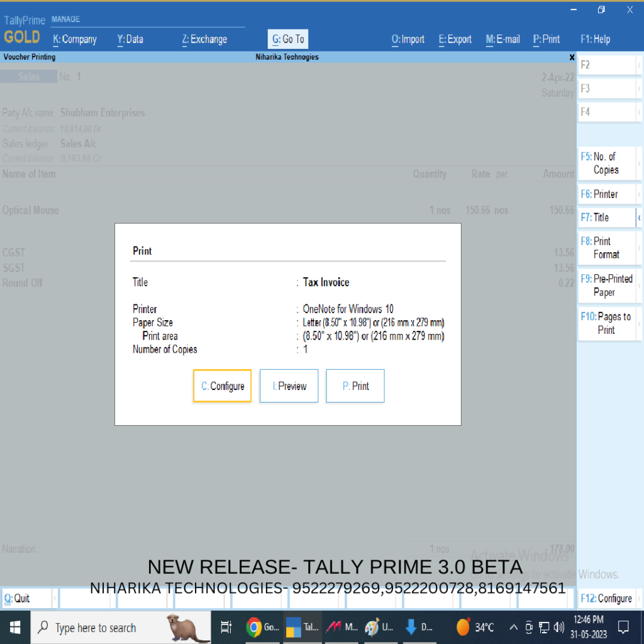Open the 34°C weather widget
Image resolution: width=644 pixels, height=644 pixels.
[x=475, y=628]
